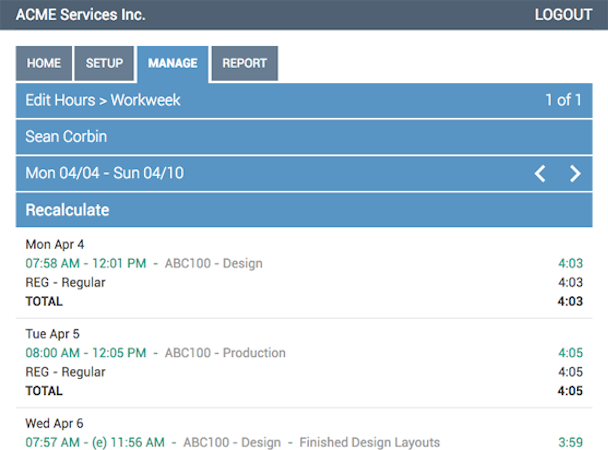Viewport: 608px width, 450px height.
Task: Click the Mon 04/04 - Sun 04/10 date range
Action: point(105,173)
